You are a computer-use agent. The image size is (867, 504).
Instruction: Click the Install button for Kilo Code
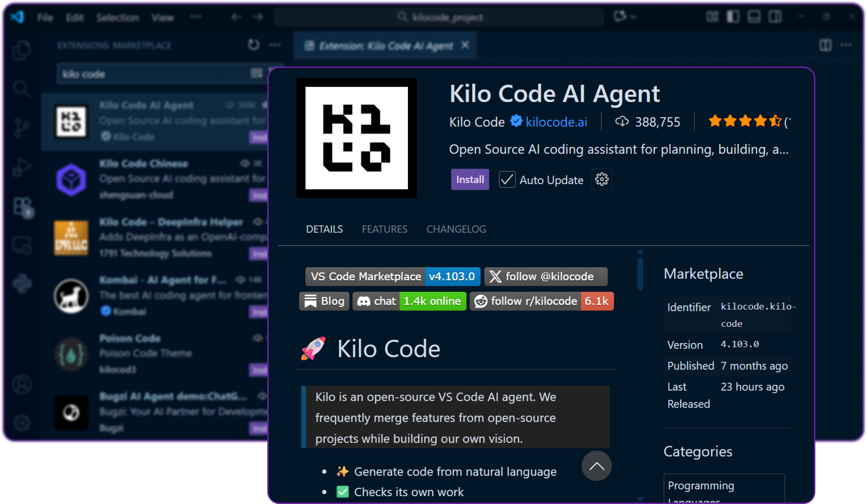tap(470, 179)
